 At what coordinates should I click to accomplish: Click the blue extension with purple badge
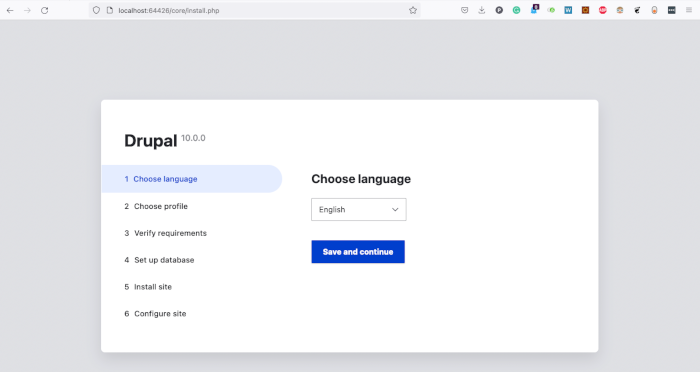[534, 9]
